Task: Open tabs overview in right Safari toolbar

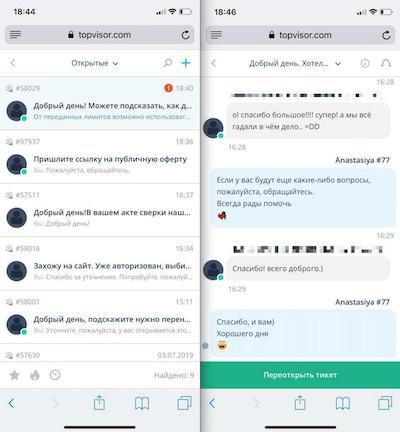Action: 385,403
